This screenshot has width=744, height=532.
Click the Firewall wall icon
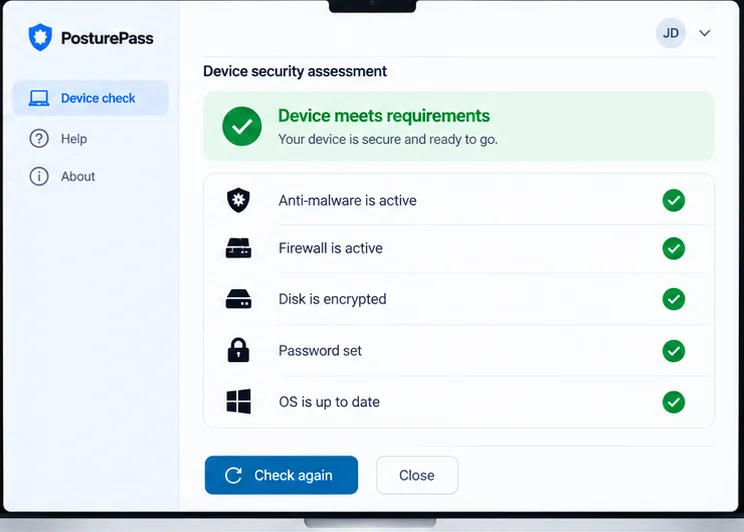tap(238, 248)
